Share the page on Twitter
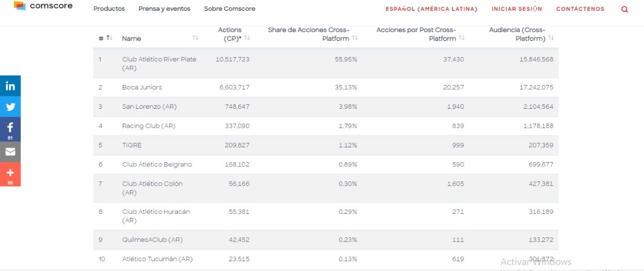This screenshot has width=644, height=271. pos(10,107)
